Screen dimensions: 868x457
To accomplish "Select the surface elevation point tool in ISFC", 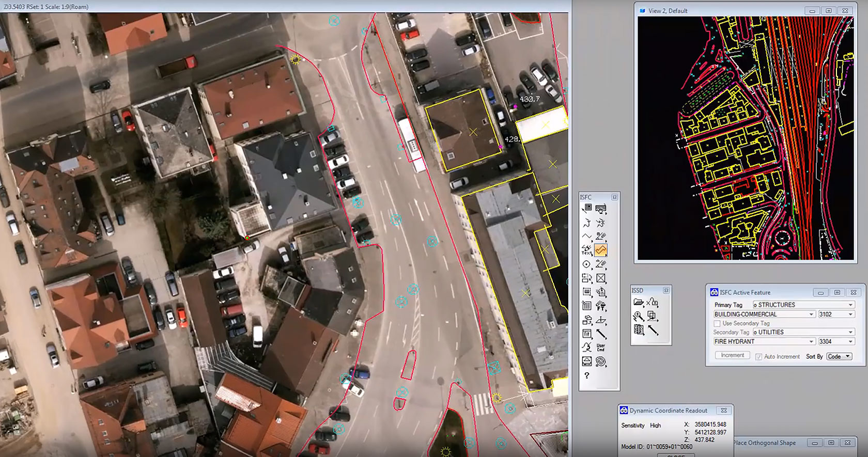I will 600,320.
